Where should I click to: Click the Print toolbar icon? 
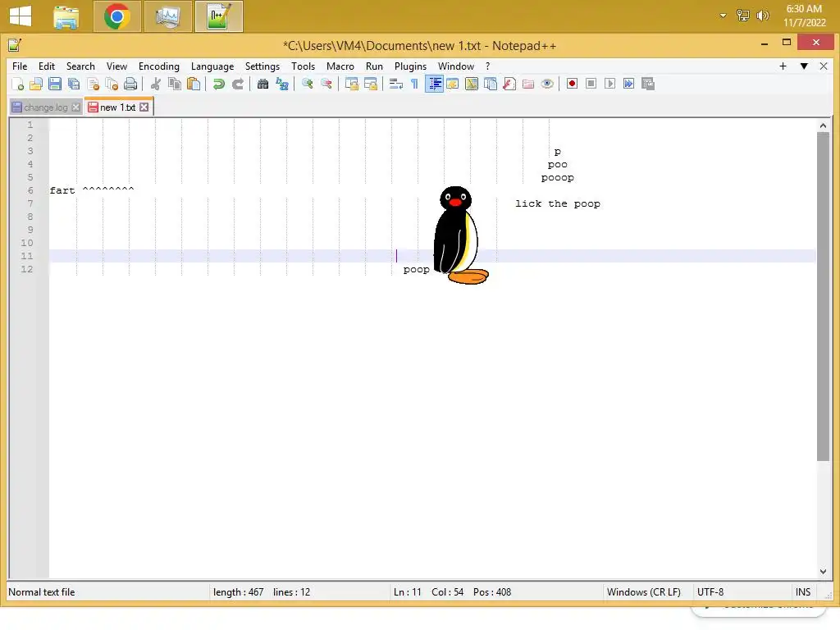(130, 84)
